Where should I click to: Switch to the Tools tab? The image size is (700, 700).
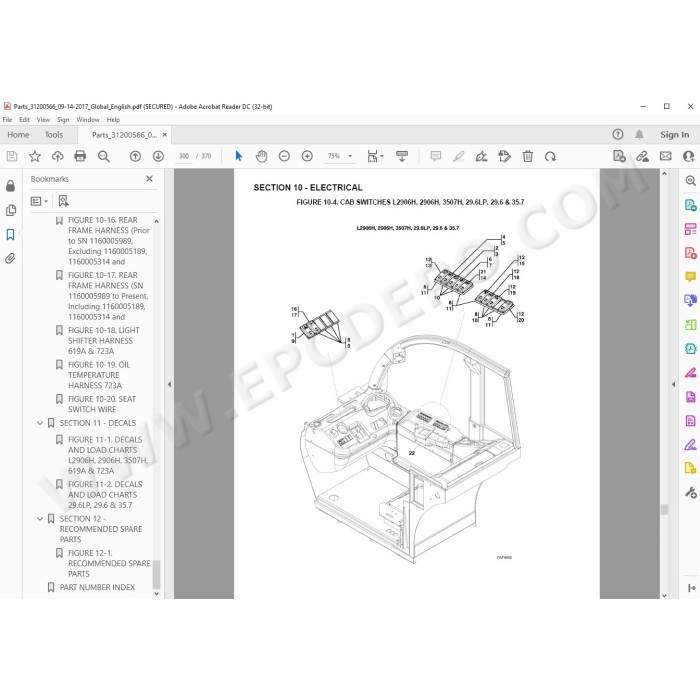[54, 135]
